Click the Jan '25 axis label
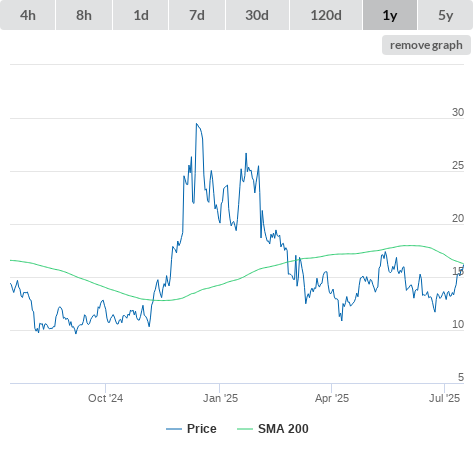474x455 pixels. (220, 398)
